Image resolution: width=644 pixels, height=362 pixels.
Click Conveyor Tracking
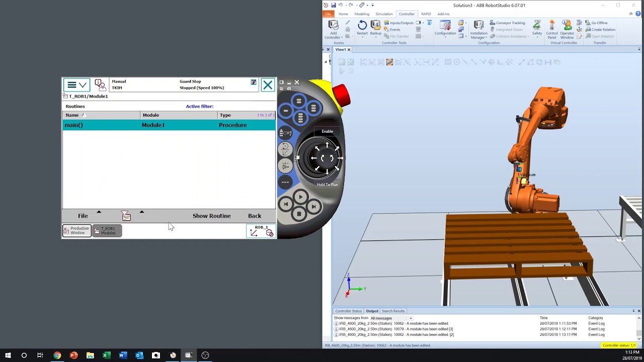click(507, 23)
